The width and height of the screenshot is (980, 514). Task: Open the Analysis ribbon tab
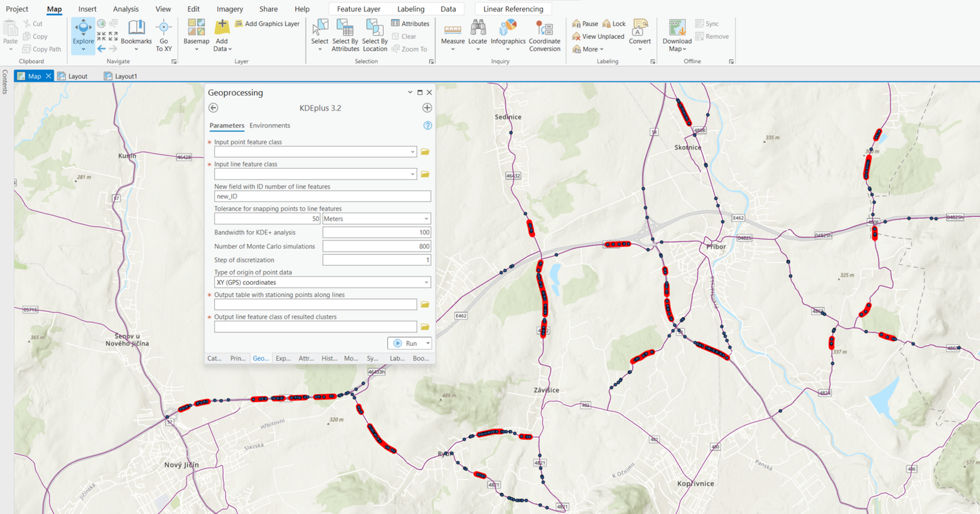pyautogui.click(x=125, y=9)
